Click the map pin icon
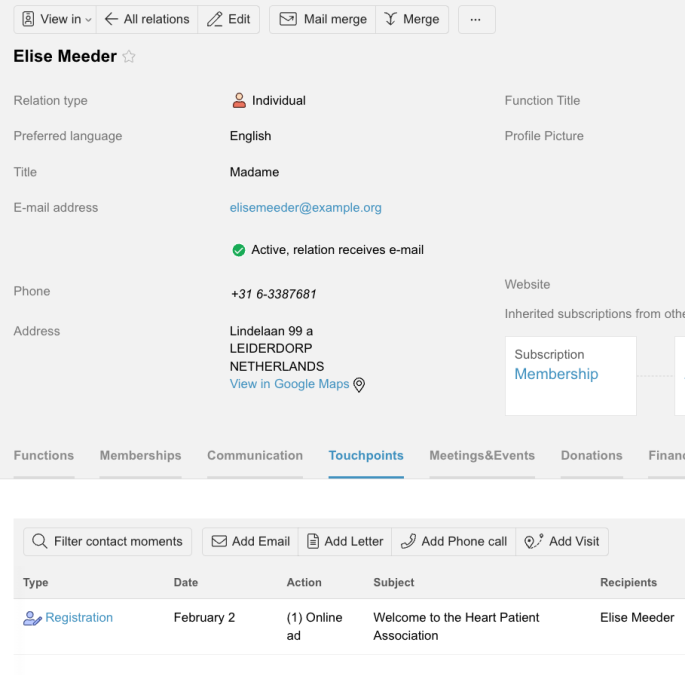Viewport: 685px width, 685px height. (x=359, y=384)
